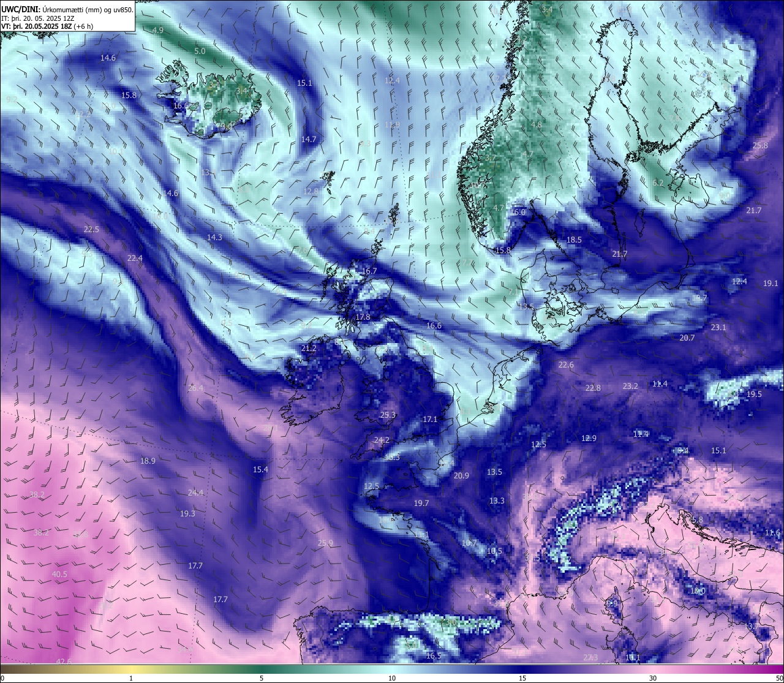Click the legend scale label 1
This screenshot has width=784, height=683.
tap(131, 678)
